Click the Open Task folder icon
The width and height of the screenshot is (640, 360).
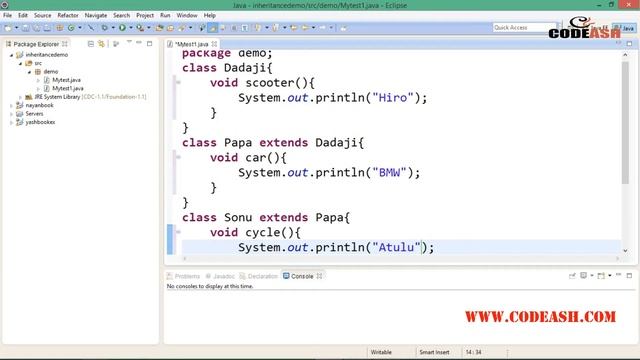click(170, 28)
